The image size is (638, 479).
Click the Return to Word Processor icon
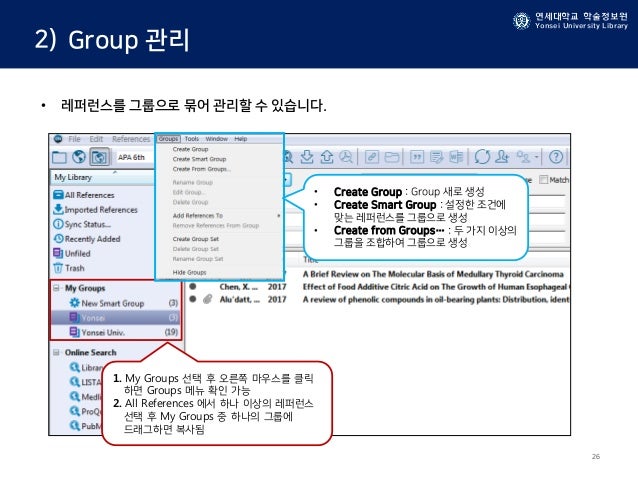coord(456,157)
